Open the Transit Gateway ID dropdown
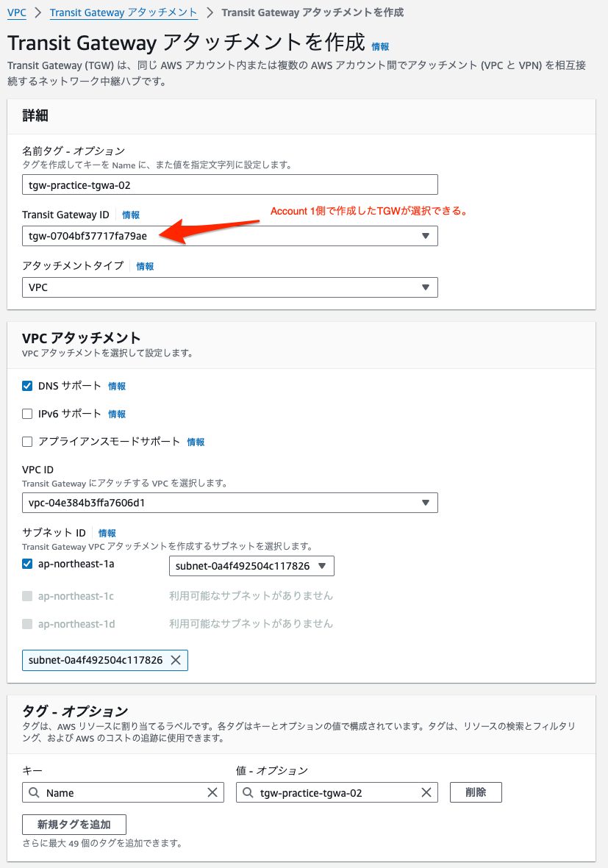The height and width of the screenshot is (868, 608). tap(426, 235)
